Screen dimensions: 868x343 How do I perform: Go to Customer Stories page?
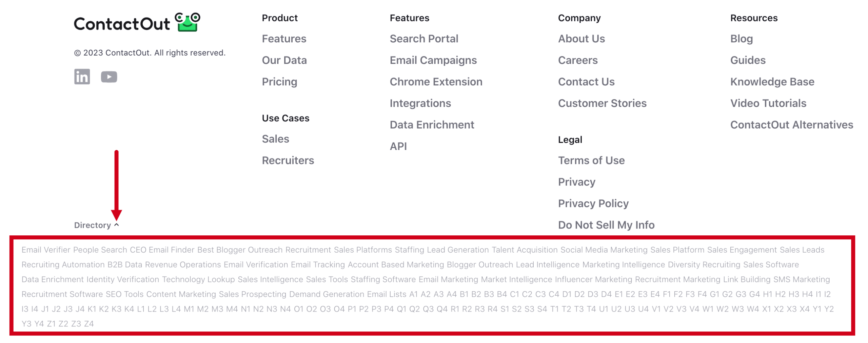(x=602, y=103)
